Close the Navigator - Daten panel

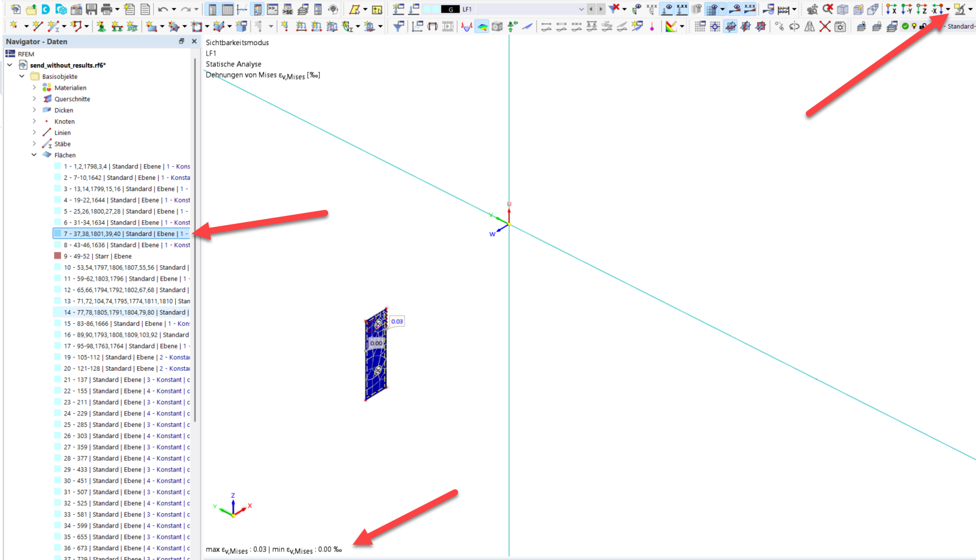coord(194,41)
